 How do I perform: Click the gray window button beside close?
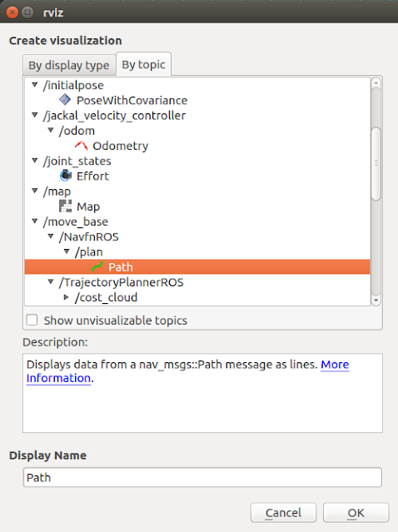(27, 12)
